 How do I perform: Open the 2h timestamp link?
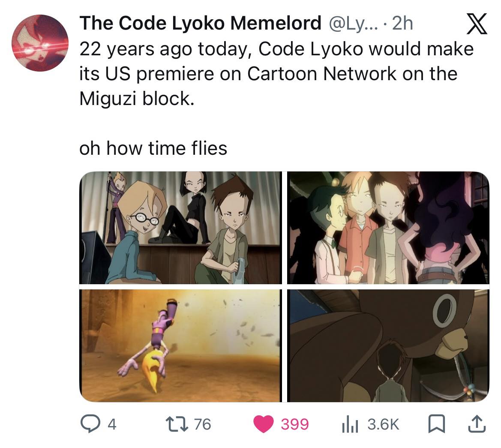[x=402, y=23]
